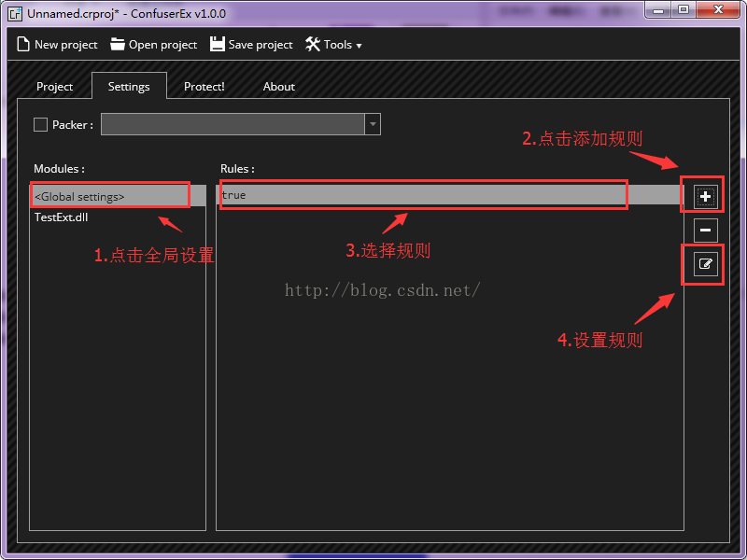Image resolution: width=747 pixels, height=560 pixels.
Task: Go to the Protect! tab
Action: (204, 87)
